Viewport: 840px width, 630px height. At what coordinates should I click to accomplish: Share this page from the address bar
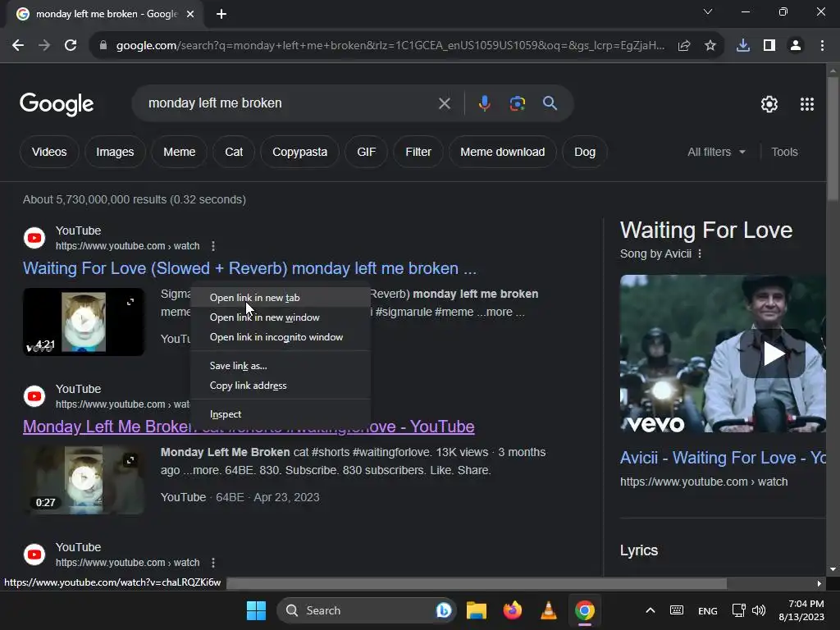point(684,46)
